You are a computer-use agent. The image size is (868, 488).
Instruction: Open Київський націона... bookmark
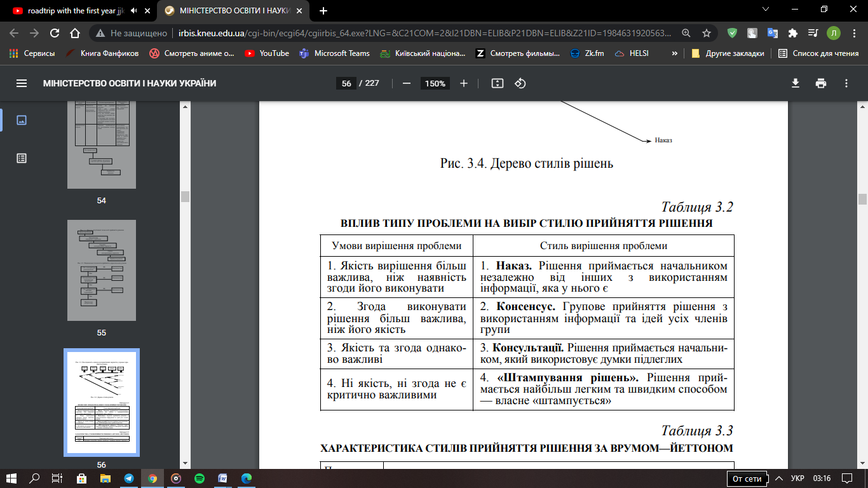(423, 53)
